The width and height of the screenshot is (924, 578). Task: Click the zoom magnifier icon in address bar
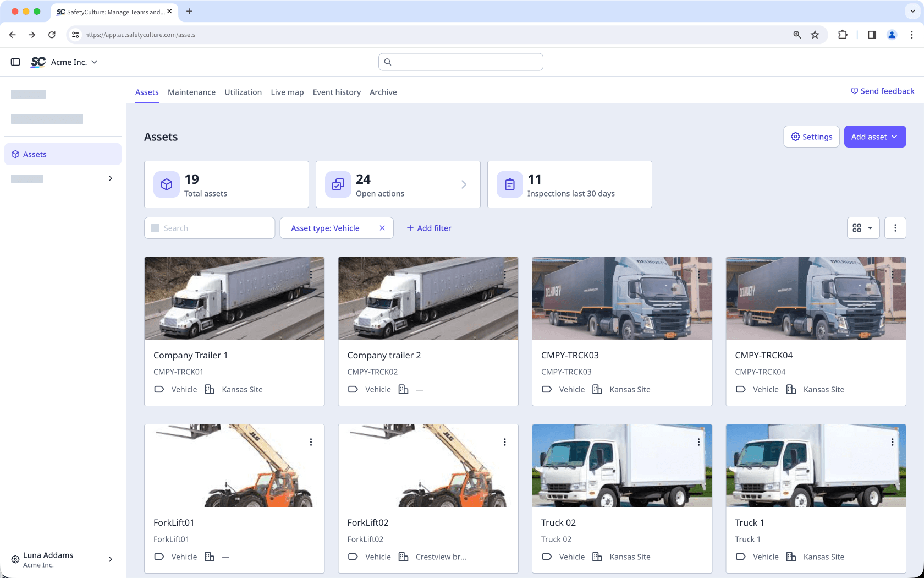[797, 35]
